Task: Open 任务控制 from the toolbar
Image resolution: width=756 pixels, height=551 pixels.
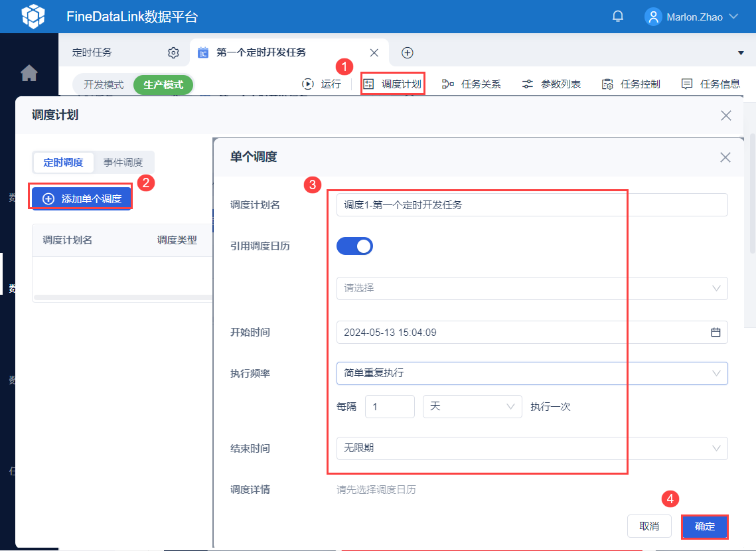Action: [x=631, y=84]
